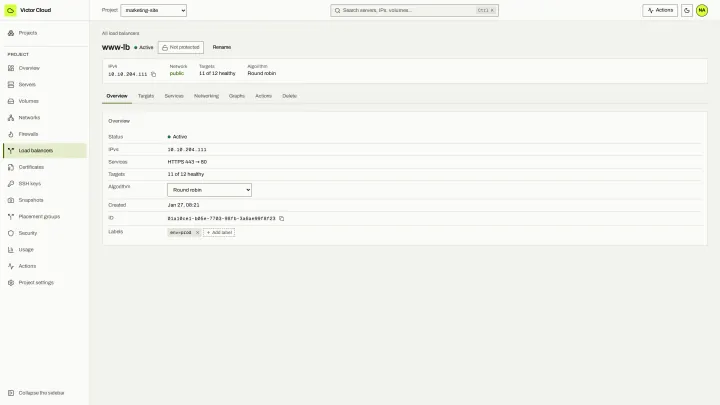Viewport: 720px width, 405px height.
Task: Open Project settings
Action: coord(45,283)
